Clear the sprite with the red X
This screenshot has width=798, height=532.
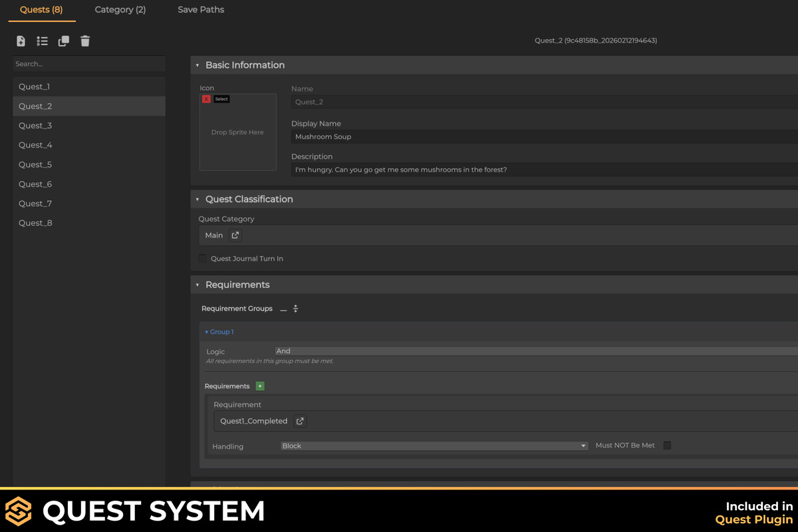[x=206, y=99]
